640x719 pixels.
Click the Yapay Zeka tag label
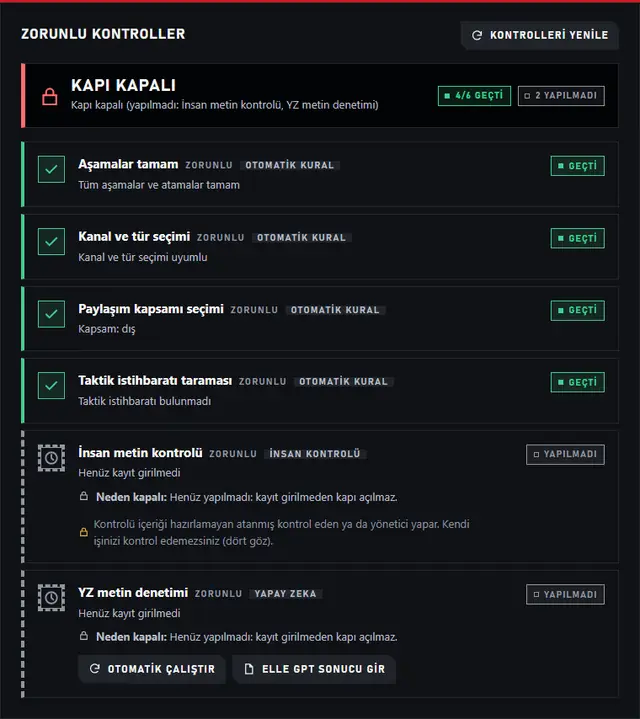(x=286, y=594)
